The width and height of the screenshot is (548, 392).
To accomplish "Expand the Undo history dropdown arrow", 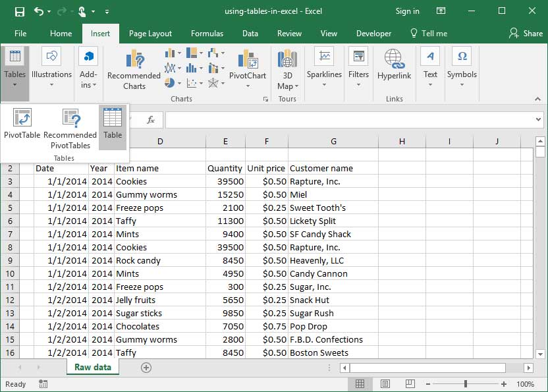I will click(49, 12).
